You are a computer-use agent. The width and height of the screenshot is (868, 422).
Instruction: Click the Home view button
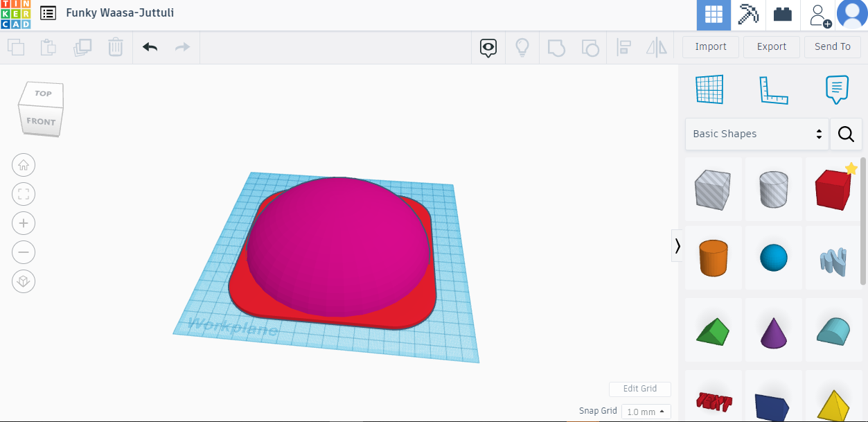(24, 165)
